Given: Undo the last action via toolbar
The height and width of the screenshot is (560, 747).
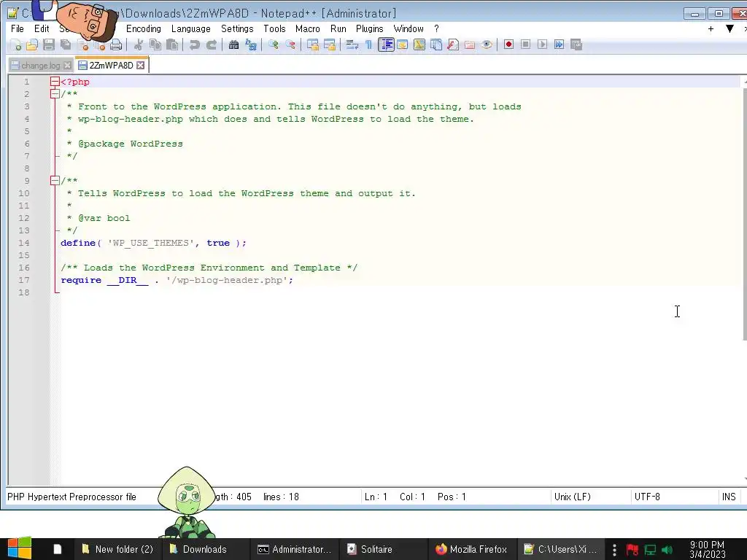Looking at the screenshot, I should tap(194, 44).
